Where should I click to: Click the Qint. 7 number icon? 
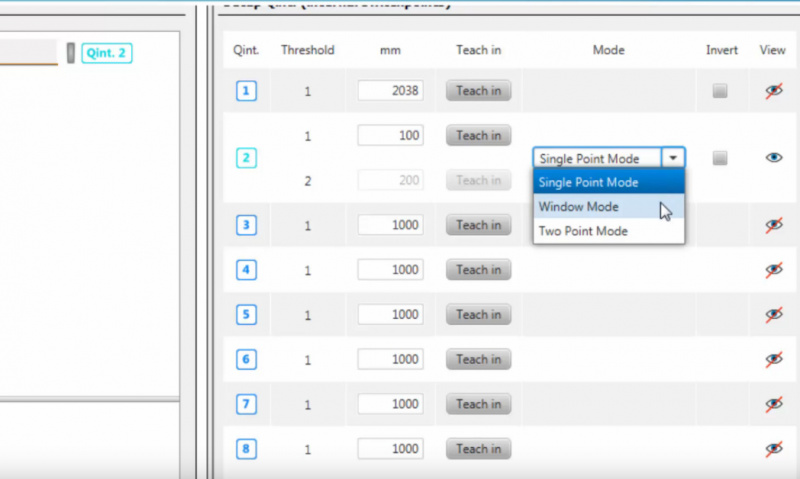[x=246, y=404]
